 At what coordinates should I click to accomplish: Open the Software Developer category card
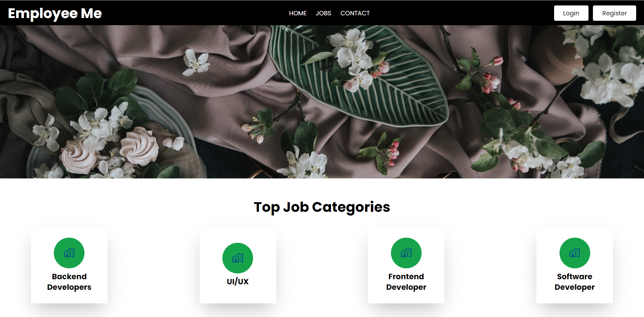pyautogui.click(x=575, y=265)
